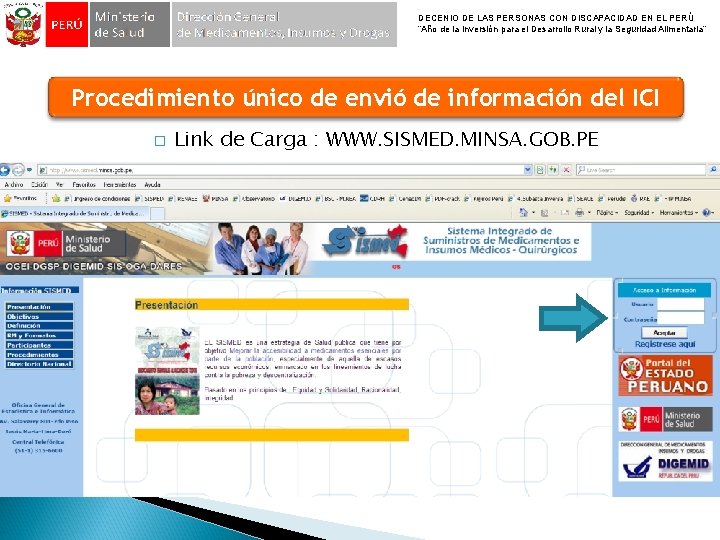The width and height of the screenshot is (720, 540).
Task: Click the Presentación sidebar link
Action: point(39,307)
